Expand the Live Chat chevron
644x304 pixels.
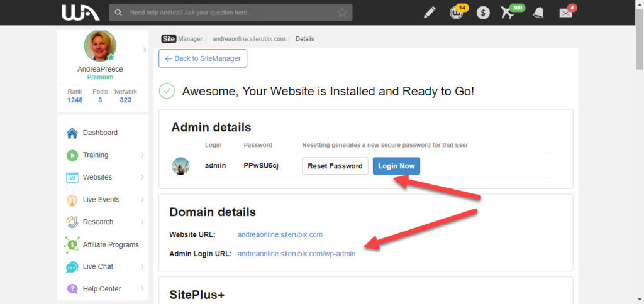pos(142,267)
